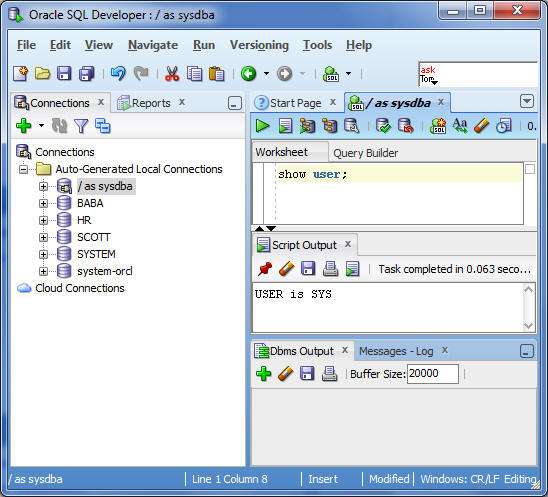
Task: Click the Buffer Size input field
Action: [x=433, y=374]
